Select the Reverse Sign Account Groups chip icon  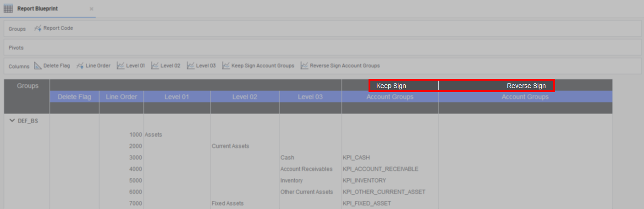click(304, 66)
